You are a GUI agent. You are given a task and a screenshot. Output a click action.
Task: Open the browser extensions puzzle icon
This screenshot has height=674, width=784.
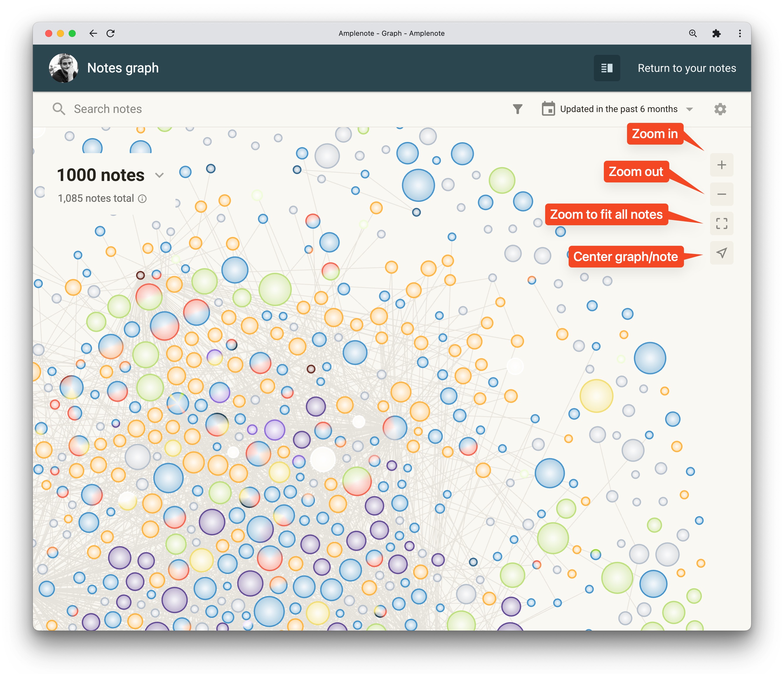(x=716, y=33)
